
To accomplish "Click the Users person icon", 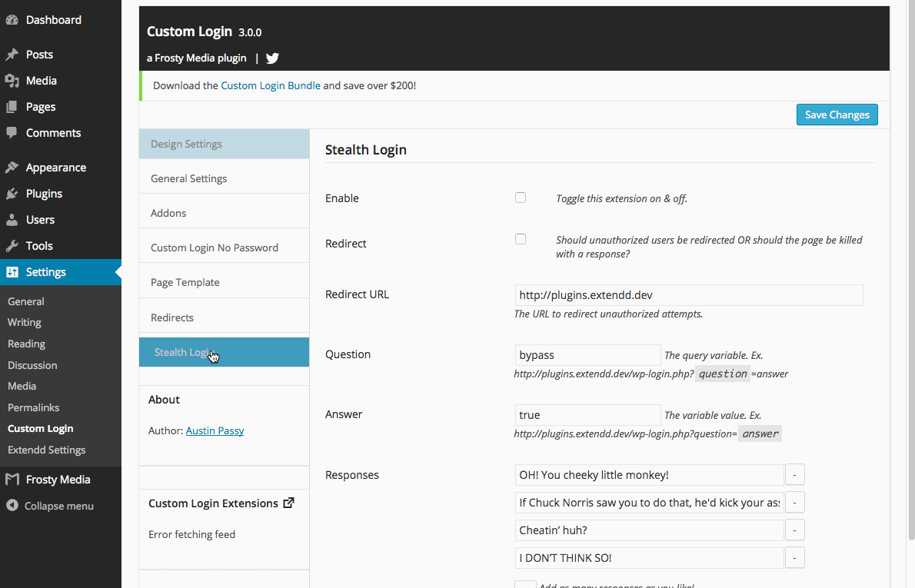I will point(12,220).
